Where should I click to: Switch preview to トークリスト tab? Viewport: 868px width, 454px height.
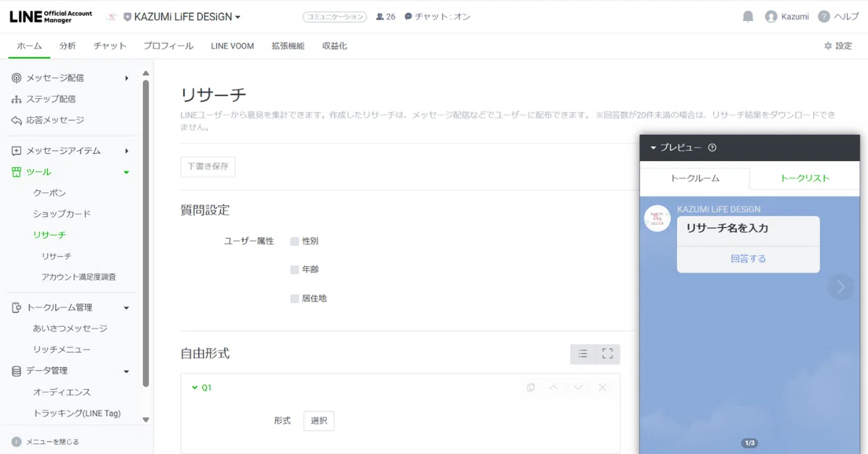coord(804,178)
